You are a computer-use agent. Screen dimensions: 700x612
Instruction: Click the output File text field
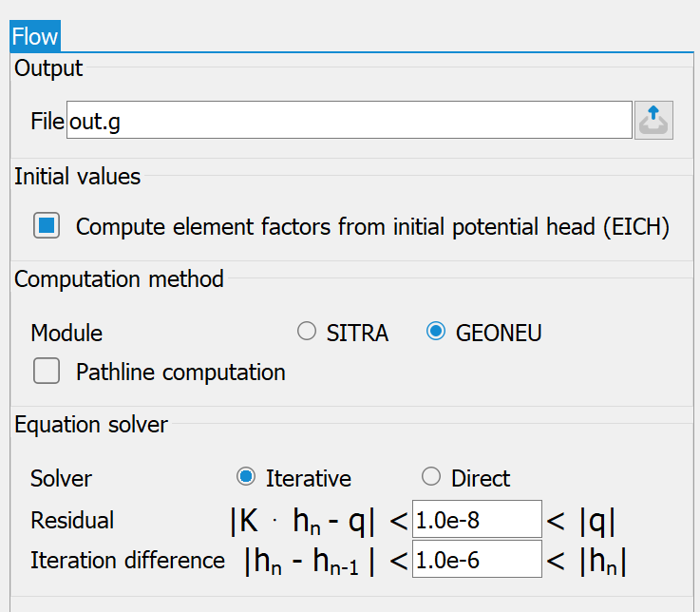[x=350, y=120]
